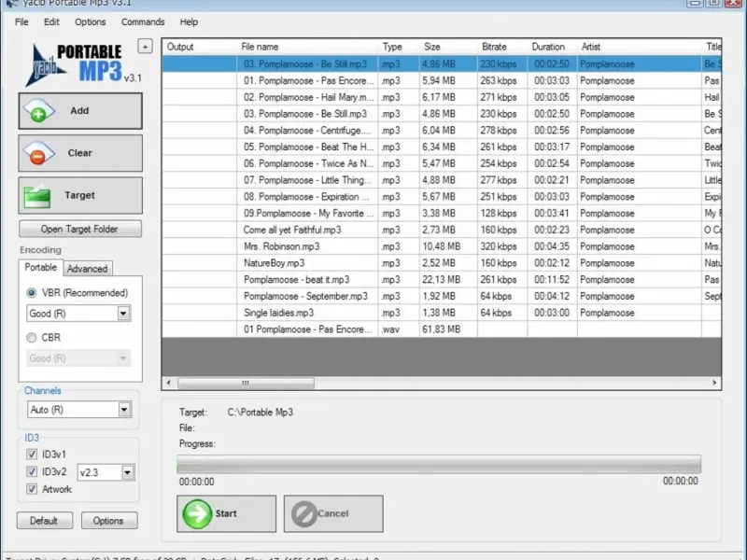Select row '07. Pomplamoose - Little Thing...'
Image resolution: width=747 pixels, height=560 pixels.
(x=442, y=180)
